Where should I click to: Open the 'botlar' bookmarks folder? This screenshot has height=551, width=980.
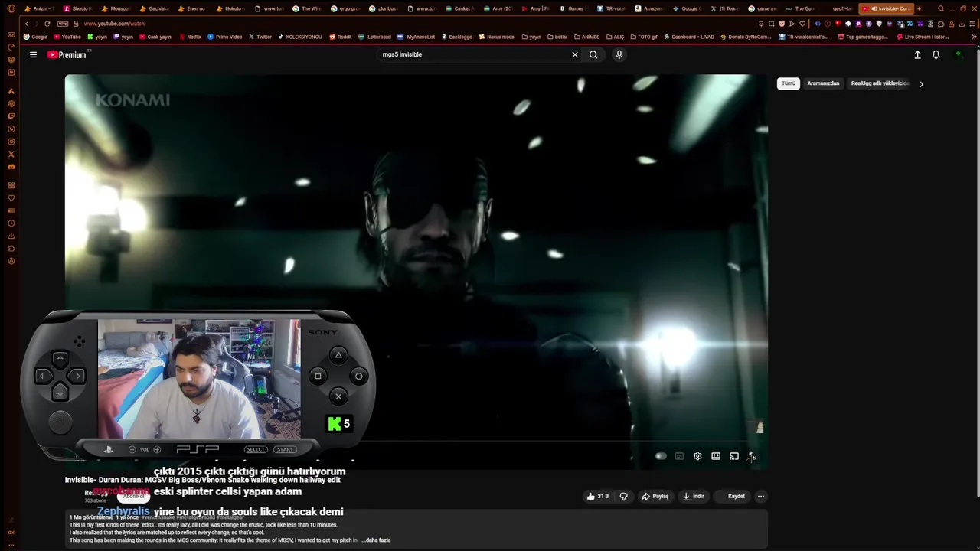557,37
